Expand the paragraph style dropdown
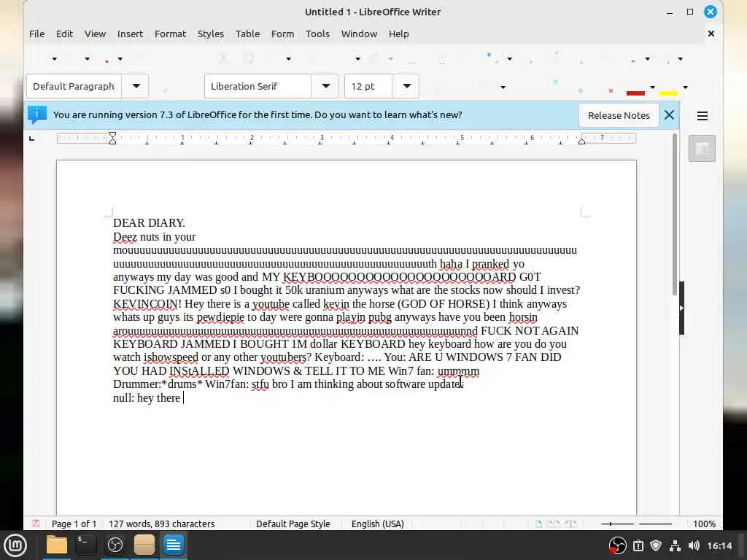This screenshot has width=747, height=560. point(136,86)
